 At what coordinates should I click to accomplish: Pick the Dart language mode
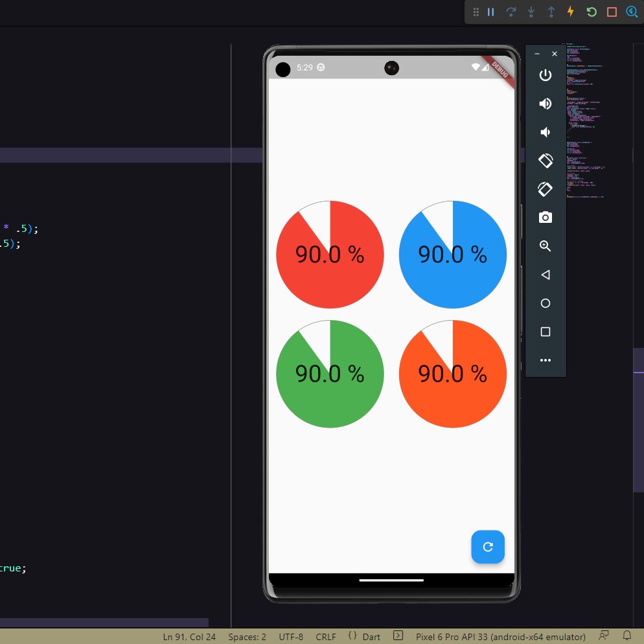(371, 637)
